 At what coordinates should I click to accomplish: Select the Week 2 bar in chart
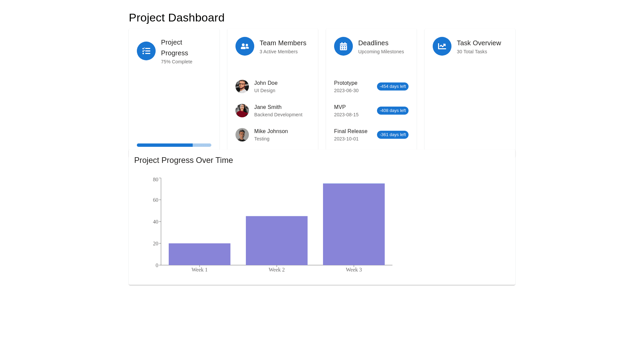pyautogui.click(x=277, y=241)
